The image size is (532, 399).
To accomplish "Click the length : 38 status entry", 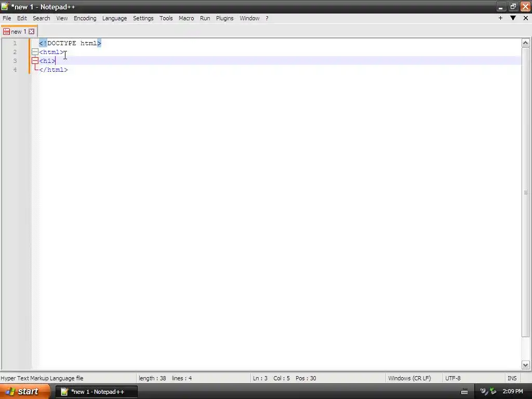I will (x=152, y=378).
